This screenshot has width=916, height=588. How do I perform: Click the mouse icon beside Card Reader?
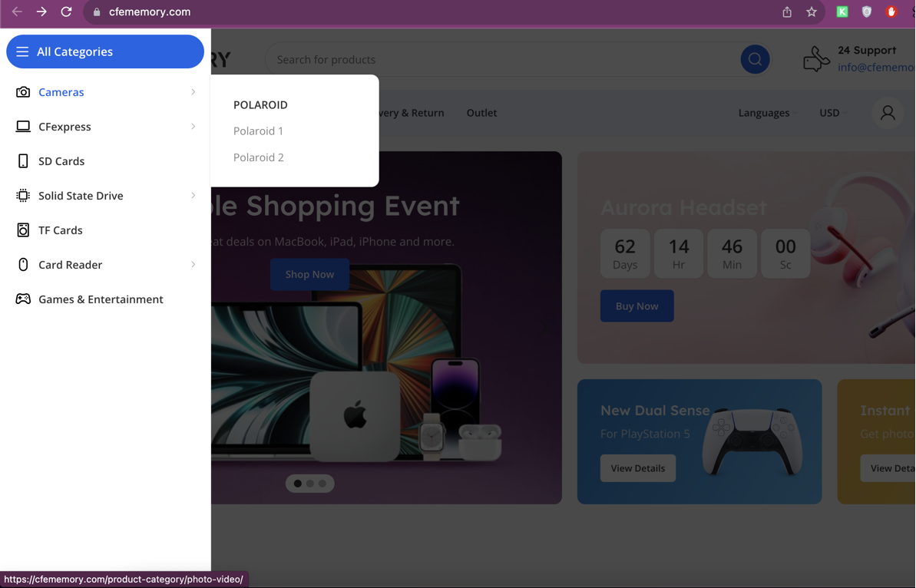(x=23, y=265)
